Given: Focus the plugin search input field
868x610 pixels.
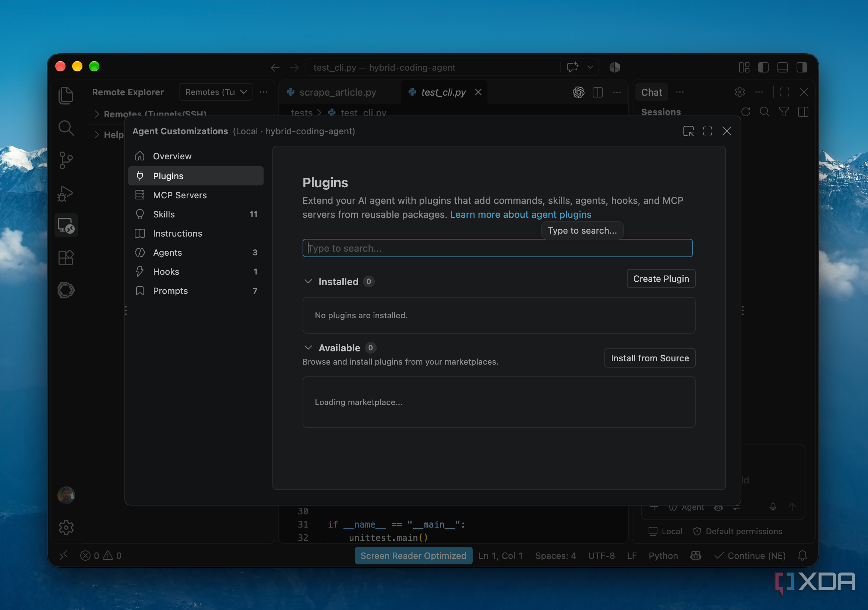Looking at the screenshot, I should (497, 248).
